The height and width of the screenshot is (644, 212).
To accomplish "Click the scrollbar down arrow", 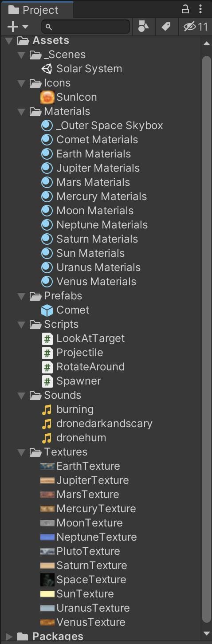I will [206, 633].
